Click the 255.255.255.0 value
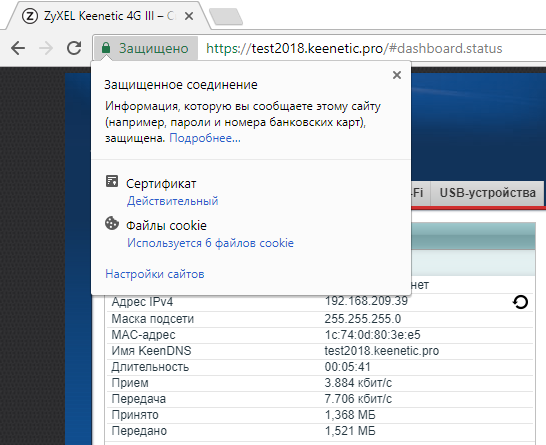The width and height of the screenshot is (546, 445). coord(363,319)
